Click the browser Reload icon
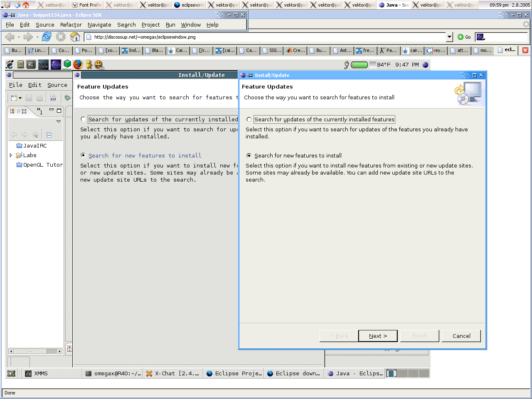The width and height of the screenshot is (532, 399). click(47, 37)
